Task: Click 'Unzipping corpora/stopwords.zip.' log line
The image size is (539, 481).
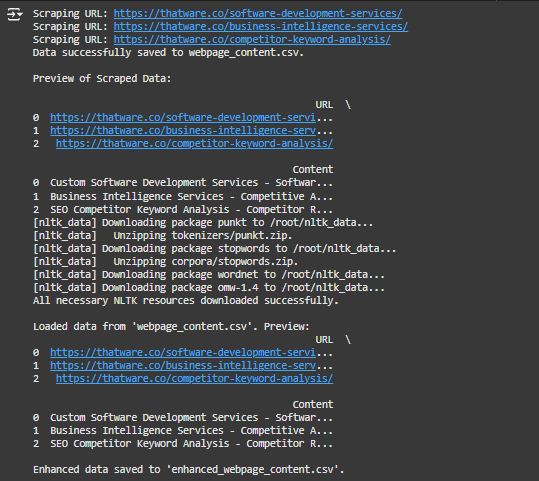Action: [165, 262]
